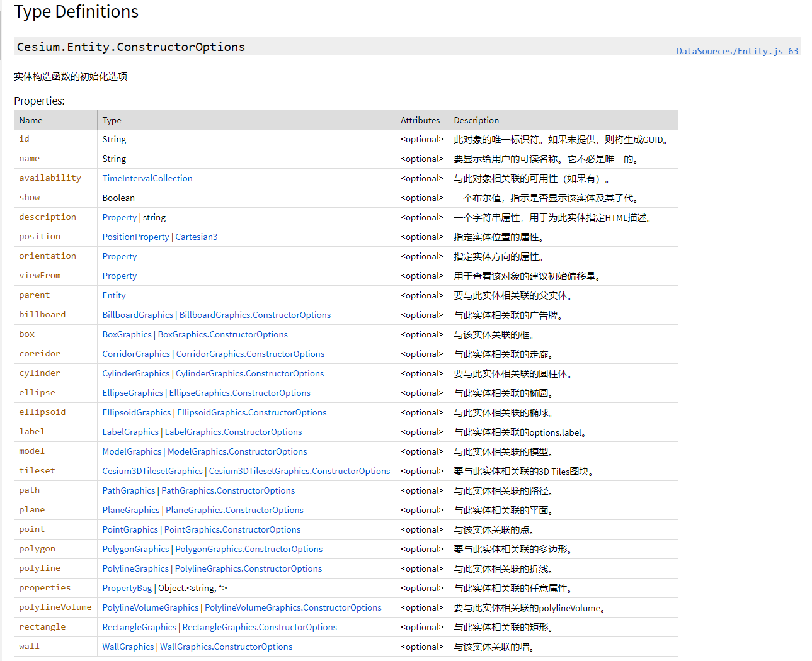Open the PointGraphics link

(x=130, y=529)
